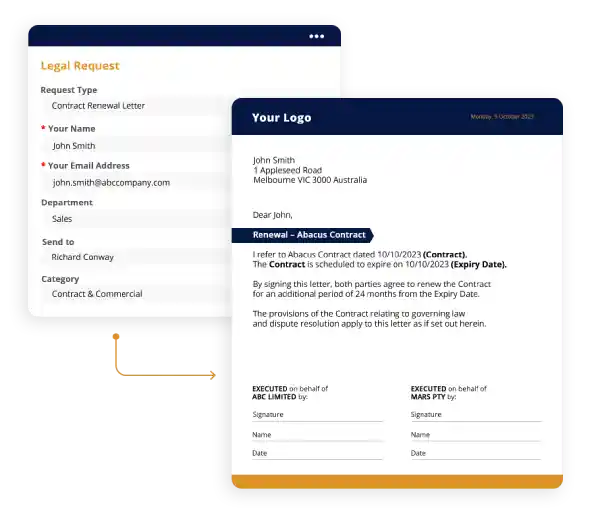Image resolution: width=600 pixels, height=515 pixels.
Task: Click the Category label
Action: (60, 279)
